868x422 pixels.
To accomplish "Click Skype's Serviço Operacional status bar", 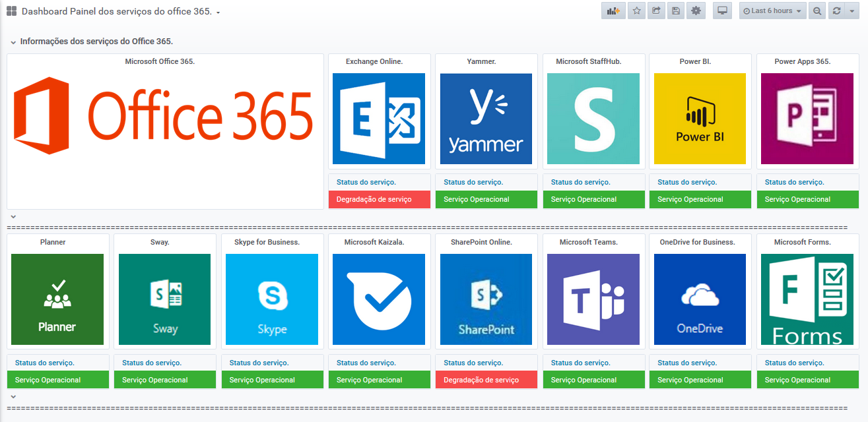I will pos(273,380).
